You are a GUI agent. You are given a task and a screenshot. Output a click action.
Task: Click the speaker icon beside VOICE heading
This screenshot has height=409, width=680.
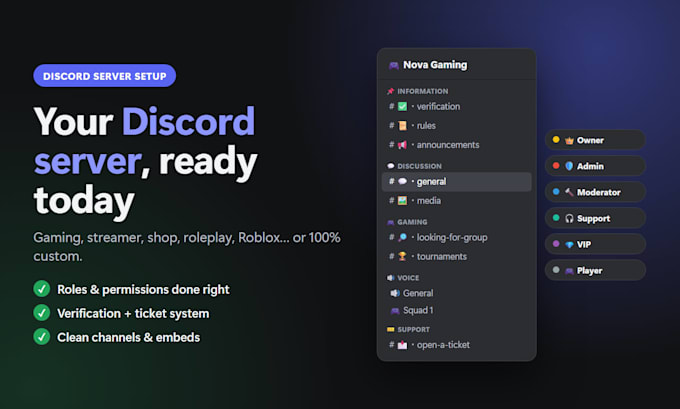click(390, 278)
